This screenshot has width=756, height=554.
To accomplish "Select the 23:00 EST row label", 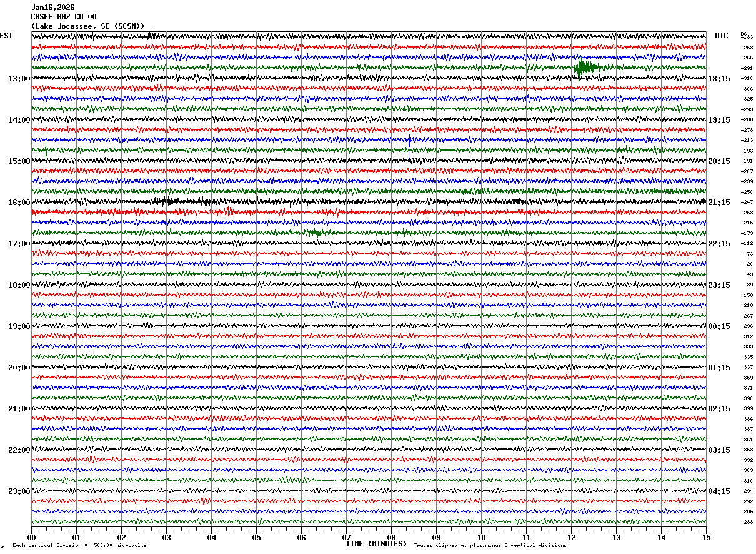I will click(x=19, y=491).
